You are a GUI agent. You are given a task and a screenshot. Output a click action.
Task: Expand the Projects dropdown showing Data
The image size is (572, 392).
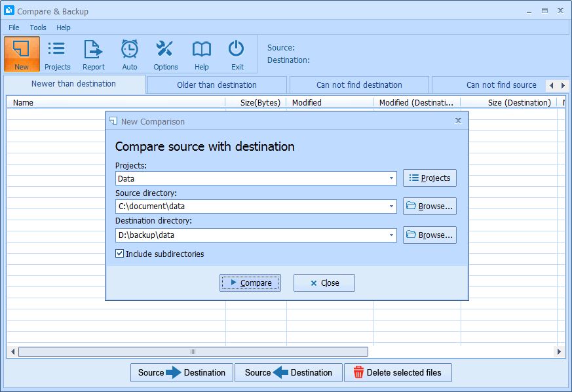[x=391, y=178]
